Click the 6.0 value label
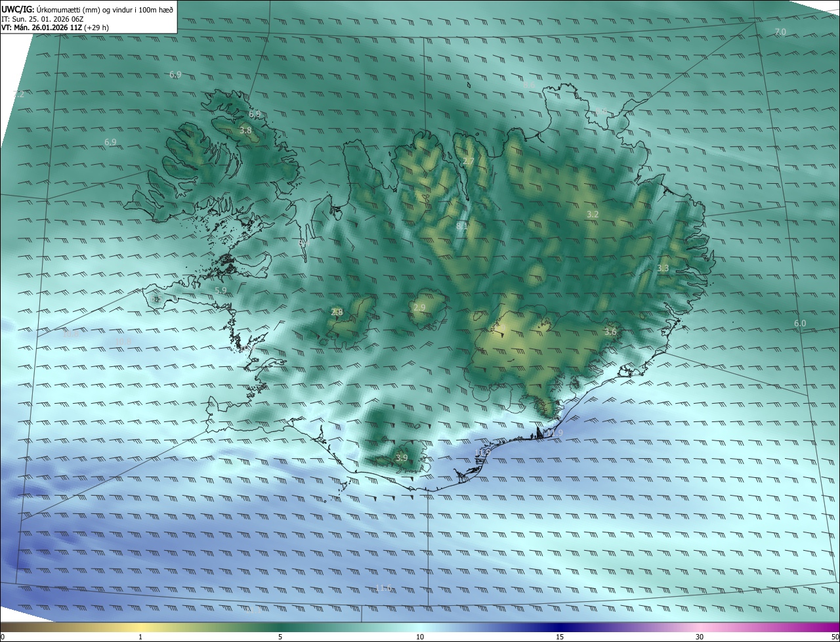 coord(800,324)
